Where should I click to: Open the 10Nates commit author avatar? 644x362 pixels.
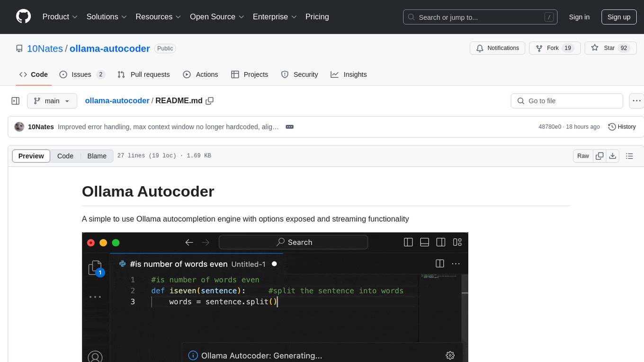pos(19,127)
